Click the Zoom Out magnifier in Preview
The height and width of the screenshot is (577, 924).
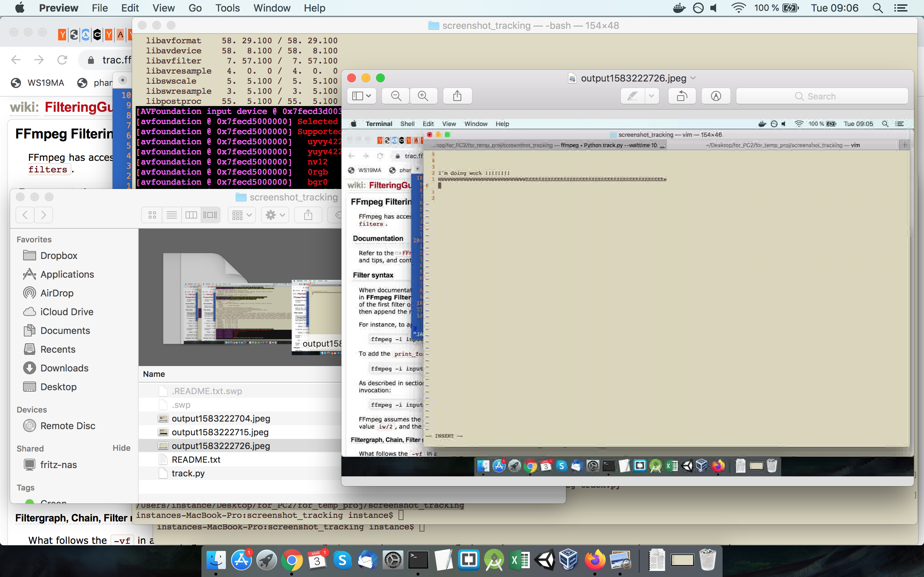[396, 96]
